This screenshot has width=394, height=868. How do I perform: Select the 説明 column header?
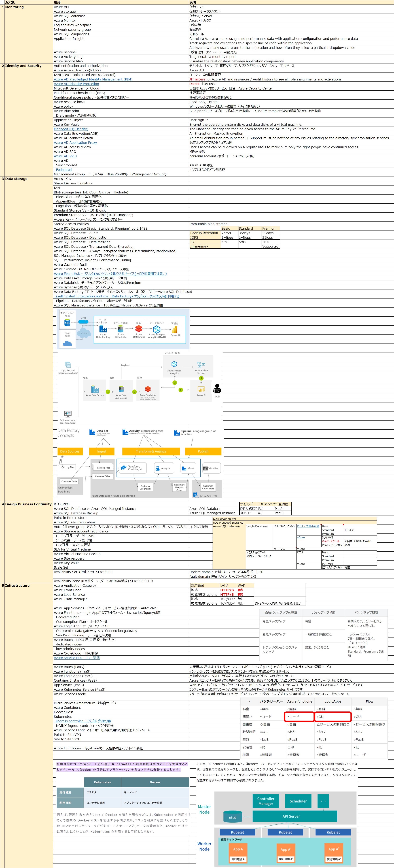pos(291,2)
